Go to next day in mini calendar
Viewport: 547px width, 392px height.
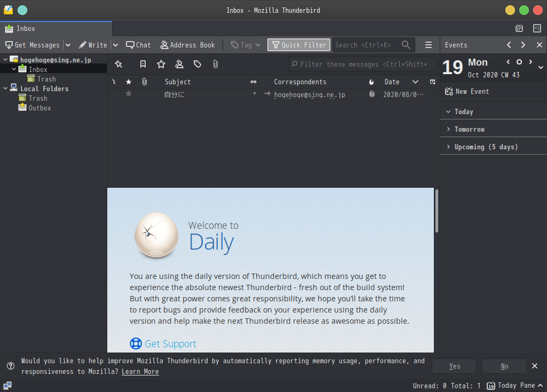[530, 62]
